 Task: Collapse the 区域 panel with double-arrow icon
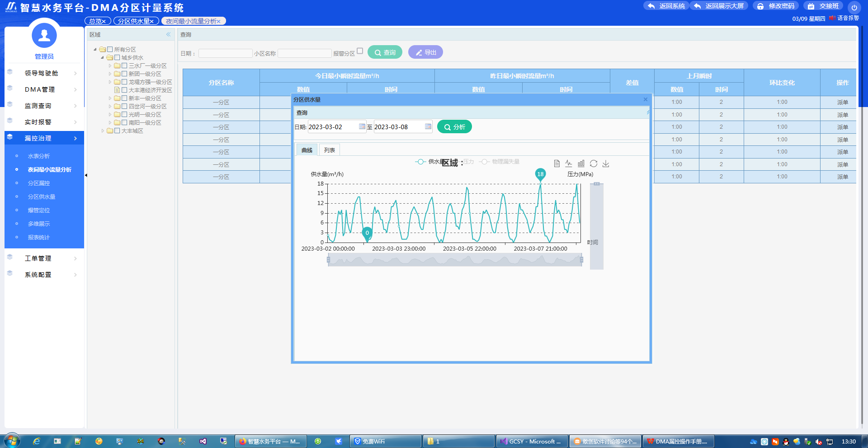tap(169, 34)
